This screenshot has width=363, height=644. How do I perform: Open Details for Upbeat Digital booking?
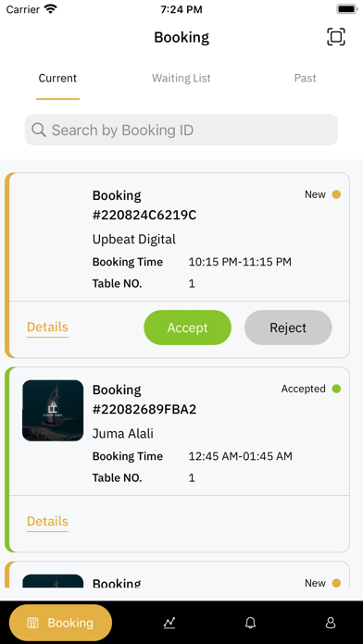click(47, 328)
